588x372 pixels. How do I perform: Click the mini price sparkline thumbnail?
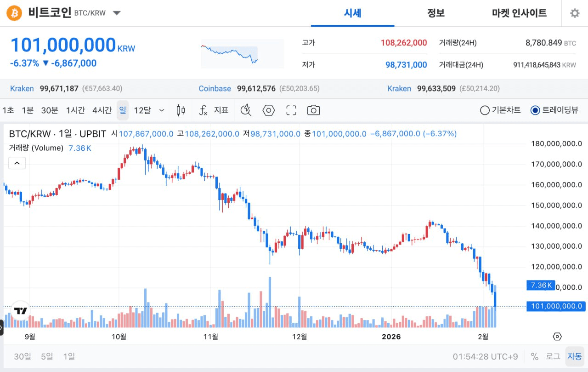(x=242, y=54)
